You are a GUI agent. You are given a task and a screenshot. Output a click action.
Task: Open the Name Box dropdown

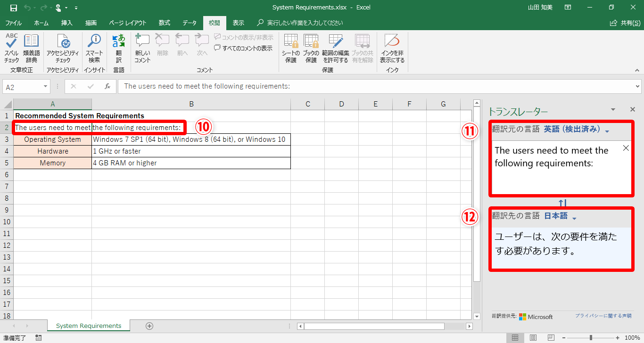(x=46, y=87)
